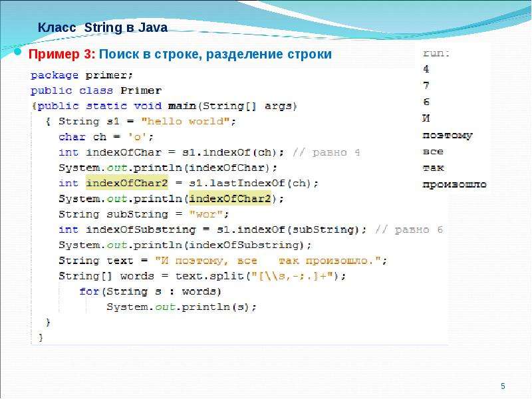532x399 pixels.
Task: Click the output word 'все'
Action: (x=433, y=152)
